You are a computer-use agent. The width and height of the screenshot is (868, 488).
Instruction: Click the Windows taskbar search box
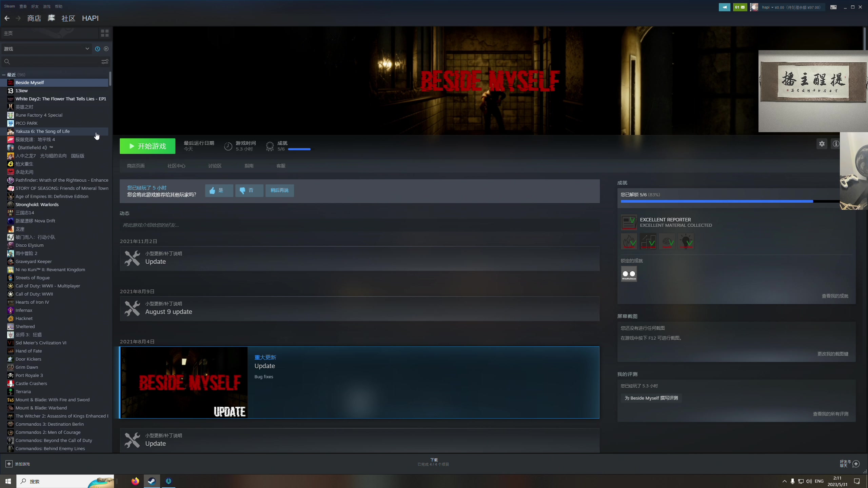pyautogui.click(x=65, y=481)
